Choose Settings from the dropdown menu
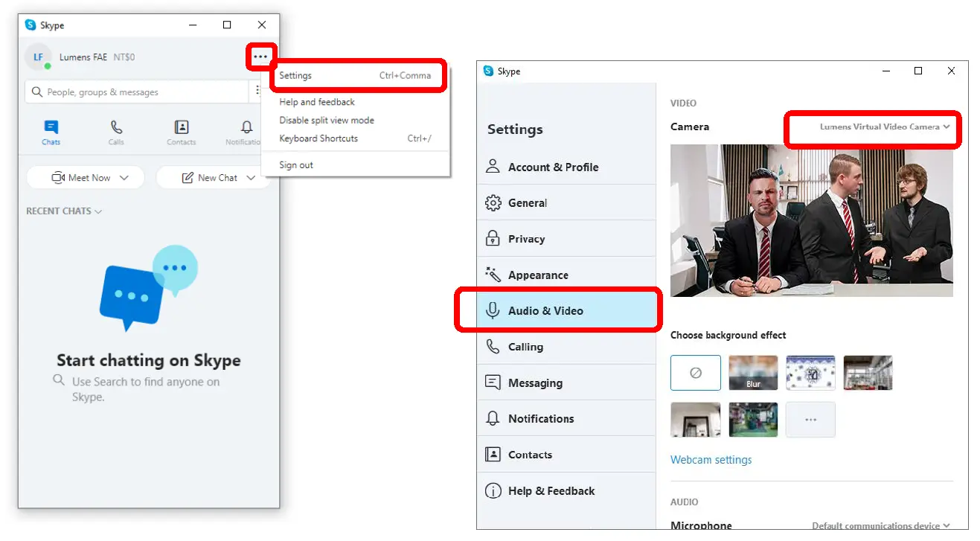 coord(355,75)
